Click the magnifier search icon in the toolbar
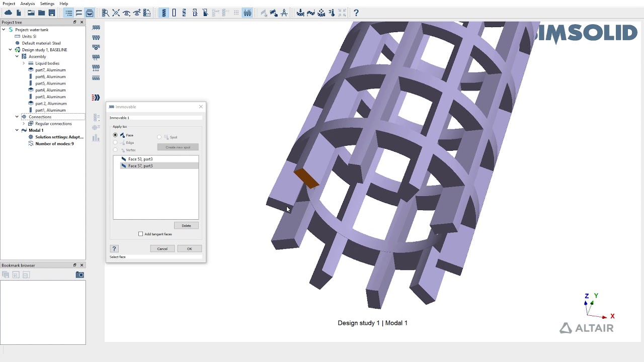 (x=105, y=13)
